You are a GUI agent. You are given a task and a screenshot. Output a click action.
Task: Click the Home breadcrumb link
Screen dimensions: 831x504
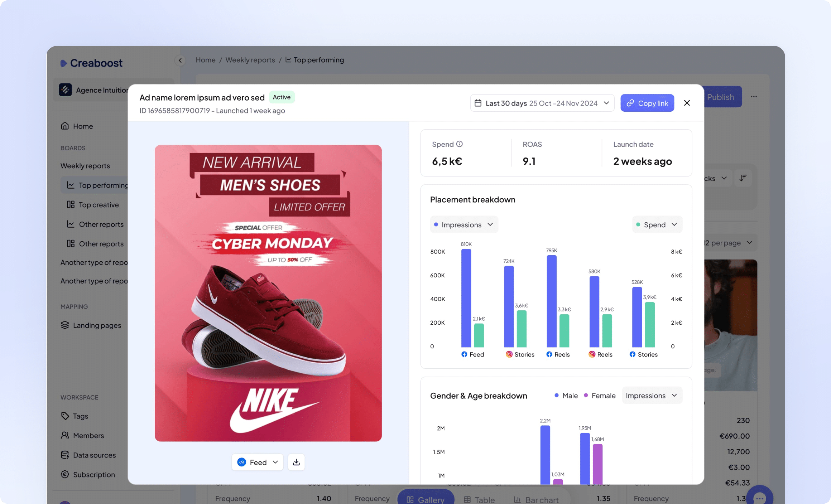pyautogui.click(x=206, y=60)
